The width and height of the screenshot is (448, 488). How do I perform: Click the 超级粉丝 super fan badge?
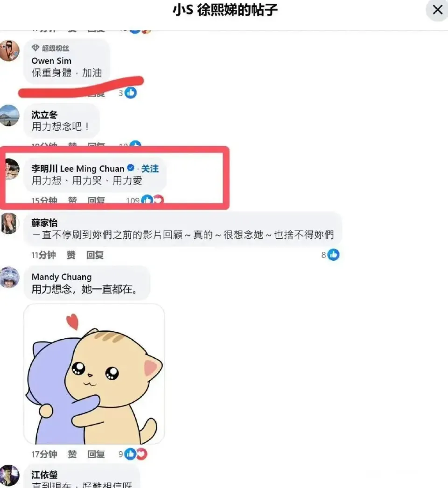pos(50,48)
